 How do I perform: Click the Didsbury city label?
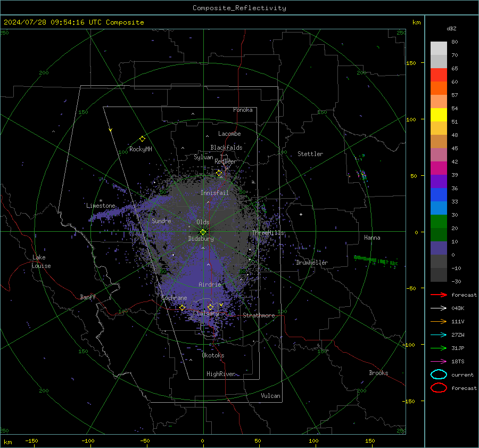coord(201,239)
